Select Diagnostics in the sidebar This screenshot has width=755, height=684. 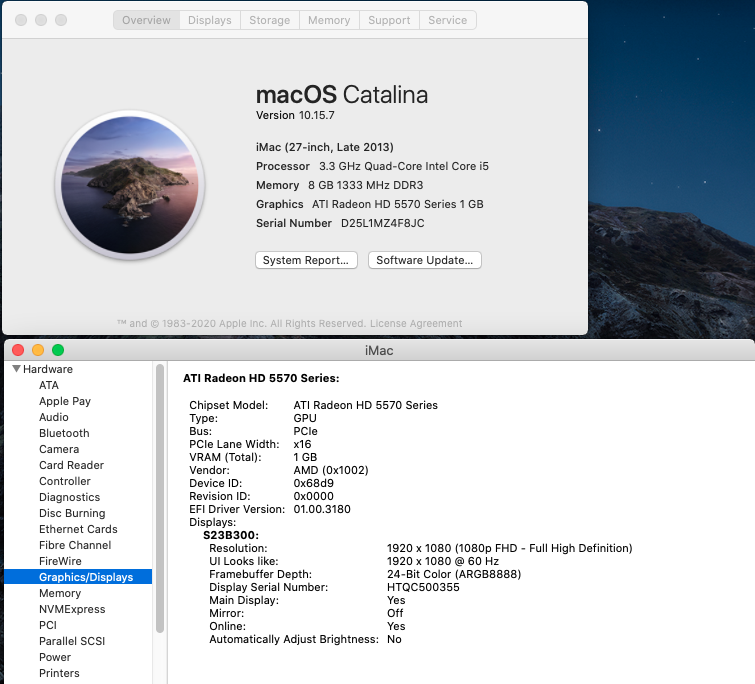pyautogui.click(x=69, y=497)
